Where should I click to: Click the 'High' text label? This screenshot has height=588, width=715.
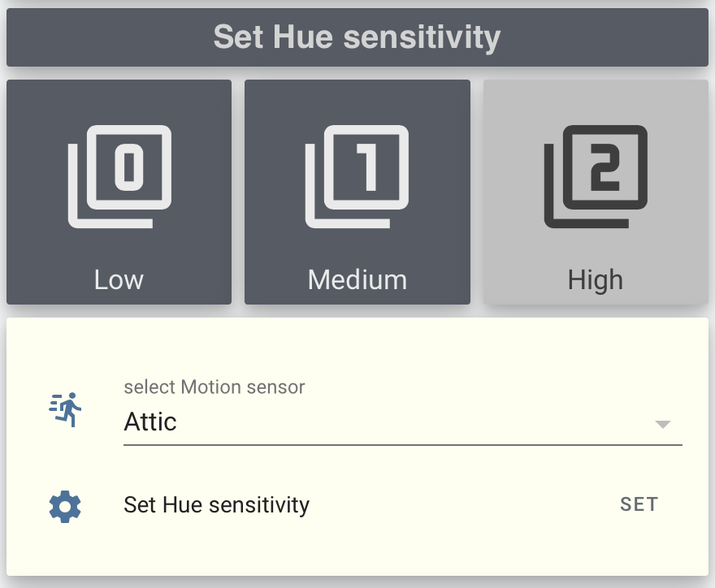pyautogui.click(x=596, y=279)
